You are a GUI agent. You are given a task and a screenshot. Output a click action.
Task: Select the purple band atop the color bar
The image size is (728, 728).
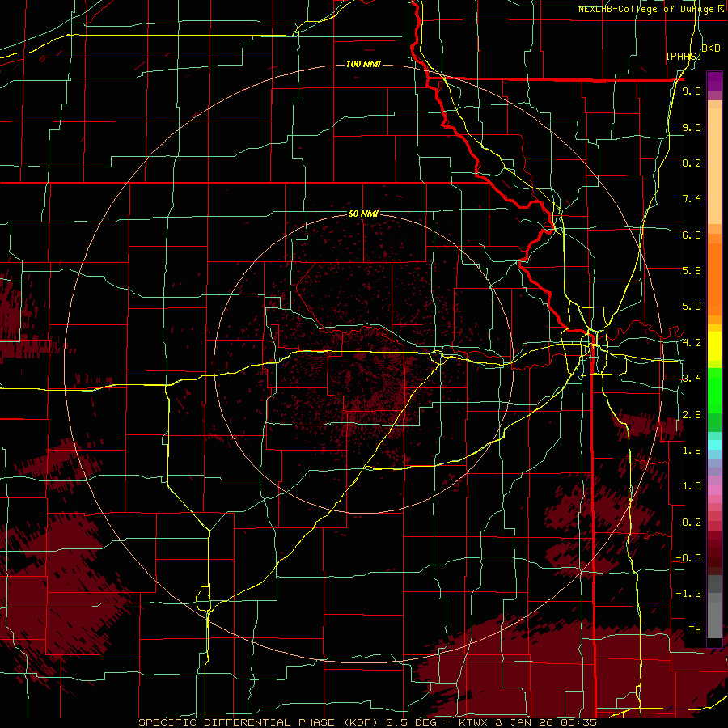click(x=714, y=81)
